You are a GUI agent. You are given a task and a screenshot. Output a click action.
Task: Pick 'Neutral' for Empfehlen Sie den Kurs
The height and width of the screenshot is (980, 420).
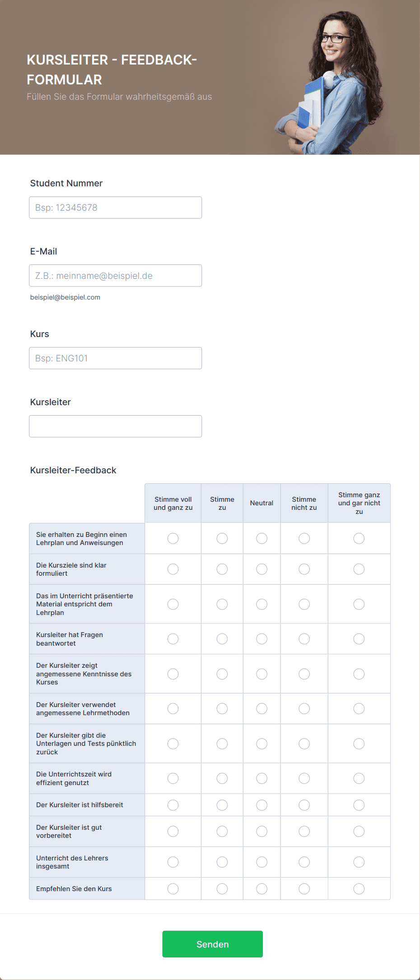tap(262, 889)
